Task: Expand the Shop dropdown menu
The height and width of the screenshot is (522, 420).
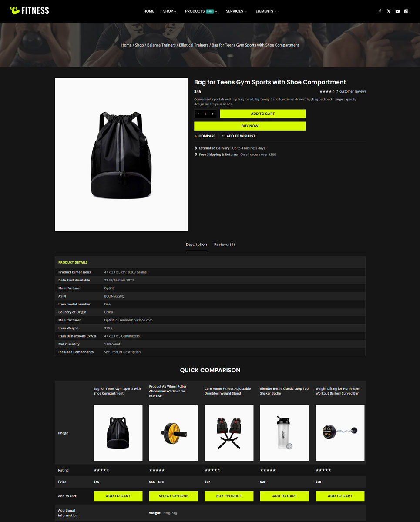Action: pyautogui.click(x=169, y=11)
